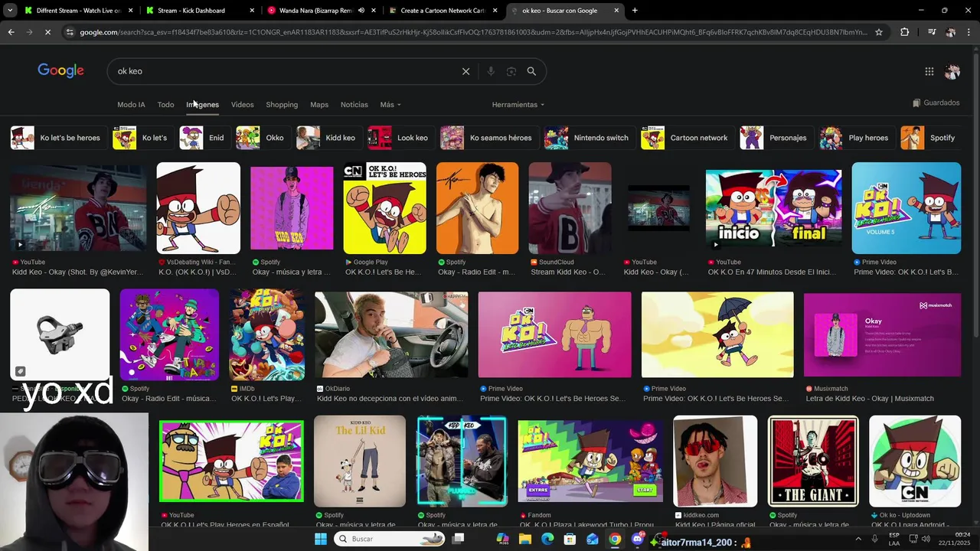
Task: Clear the search box with X icon
Action: (465, 71)
